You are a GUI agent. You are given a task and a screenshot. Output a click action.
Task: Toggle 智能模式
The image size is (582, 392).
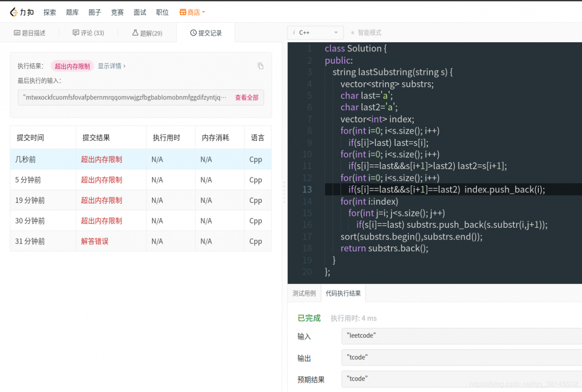point(366,33)
